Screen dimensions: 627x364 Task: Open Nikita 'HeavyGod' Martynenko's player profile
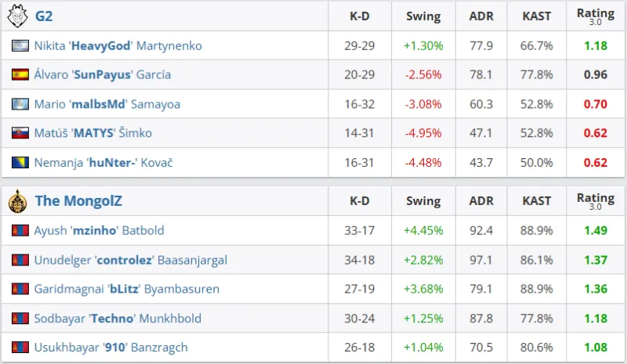click(x=118, y=46)
